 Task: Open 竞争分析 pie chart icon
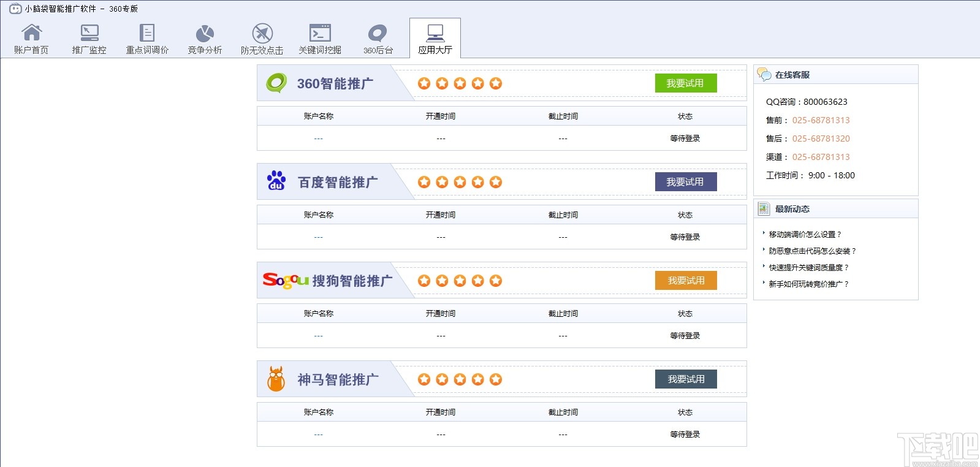(x=205, y=33)
